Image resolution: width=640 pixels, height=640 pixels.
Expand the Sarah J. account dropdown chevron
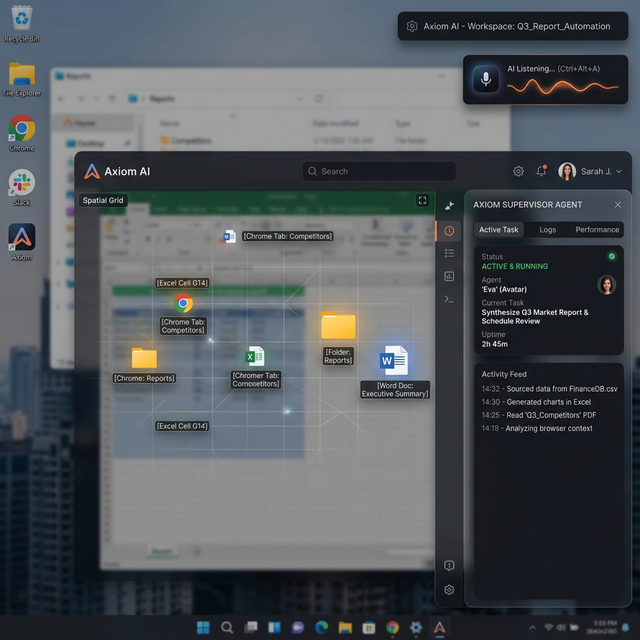tap(619, 171)
